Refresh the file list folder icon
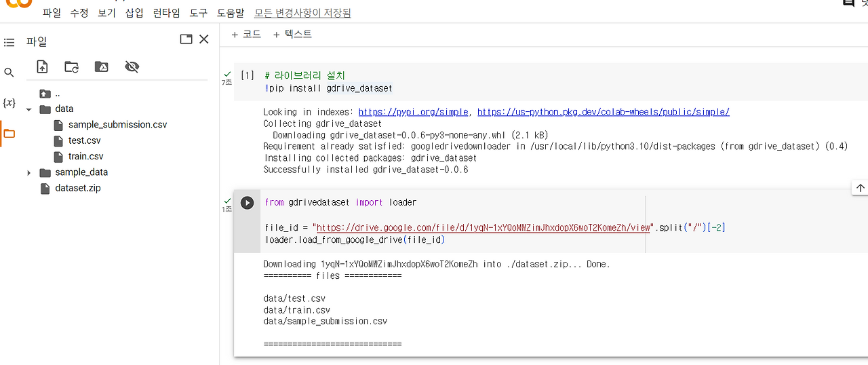Image resolution: width=868 pixels, height=365 pixels. point(71,66)
